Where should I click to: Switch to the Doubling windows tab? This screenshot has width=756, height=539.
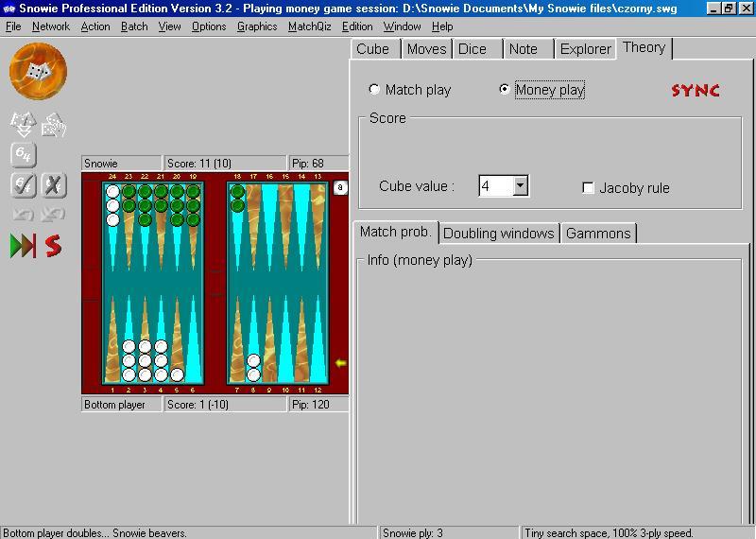coord(498,234)
